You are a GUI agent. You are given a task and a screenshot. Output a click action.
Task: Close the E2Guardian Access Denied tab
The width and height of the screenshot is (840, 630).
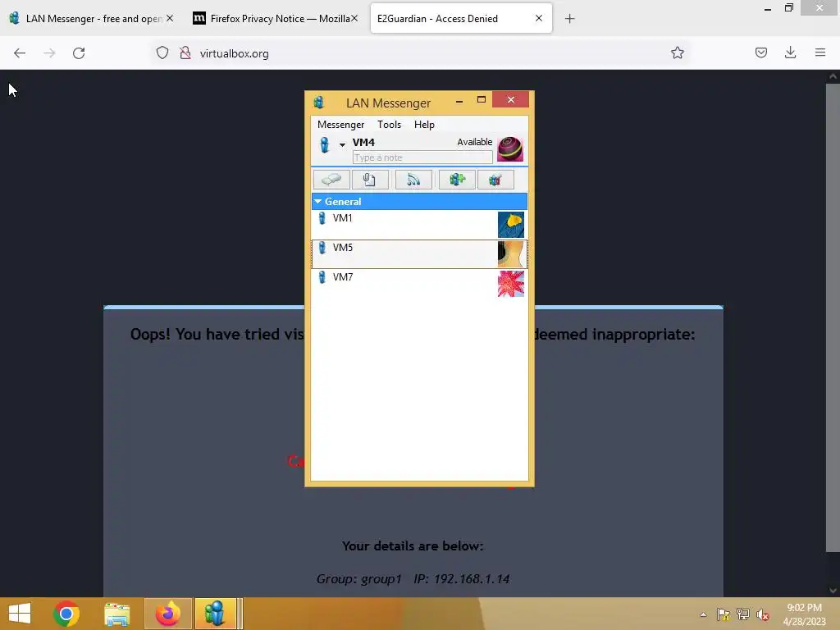point(539,18)
